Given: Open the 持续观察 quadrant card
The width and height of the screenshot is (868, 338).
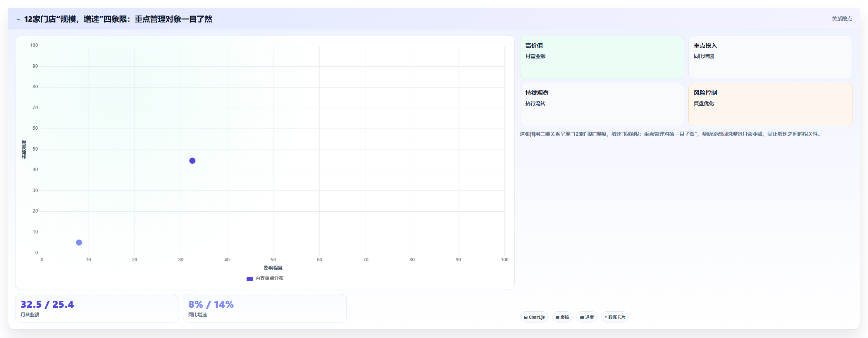Looking at the screenshot, I should (x=602, y=105).
